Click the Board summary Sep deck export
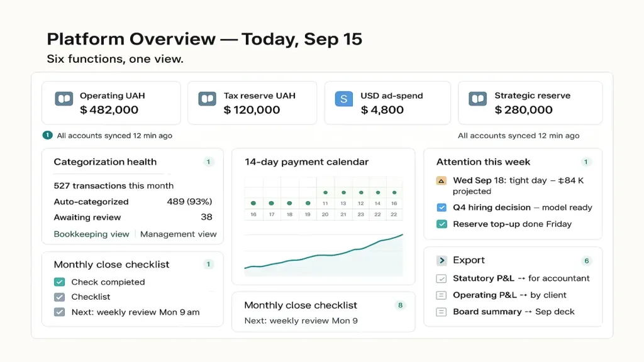Viewport: 644px width, 362px height. coord(513,312)
